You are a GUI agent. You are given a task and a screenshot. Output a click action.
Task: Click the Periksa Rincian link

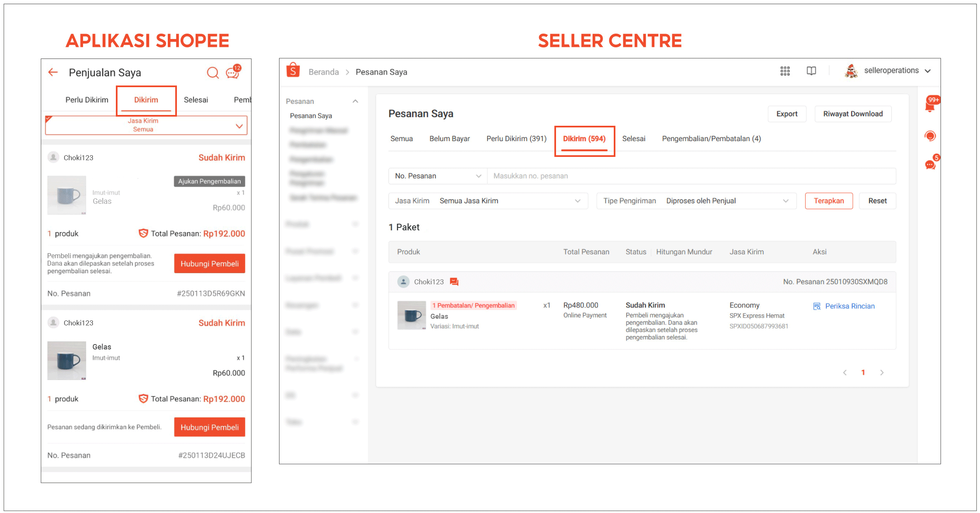coord(849,306)
